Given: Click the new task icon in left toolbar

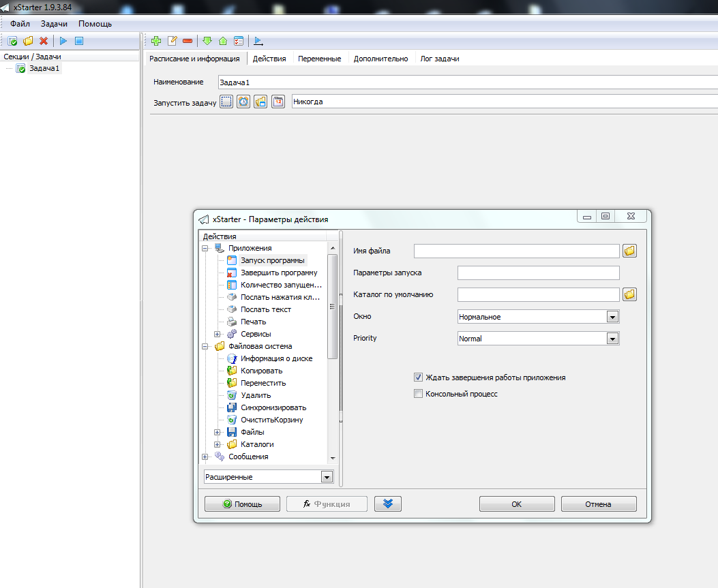Looking at the screenshot, I should pos(13,41).
